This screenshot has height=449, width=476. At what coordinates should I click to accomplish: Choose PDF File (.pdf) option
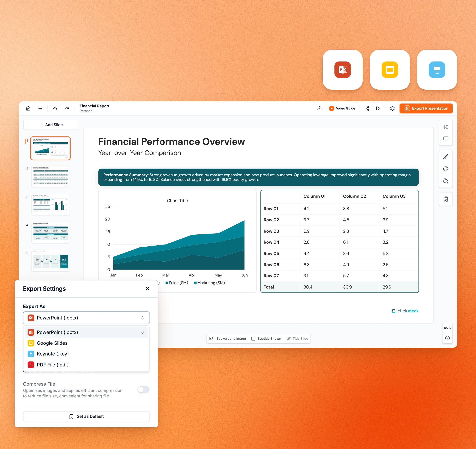(86, 365)
